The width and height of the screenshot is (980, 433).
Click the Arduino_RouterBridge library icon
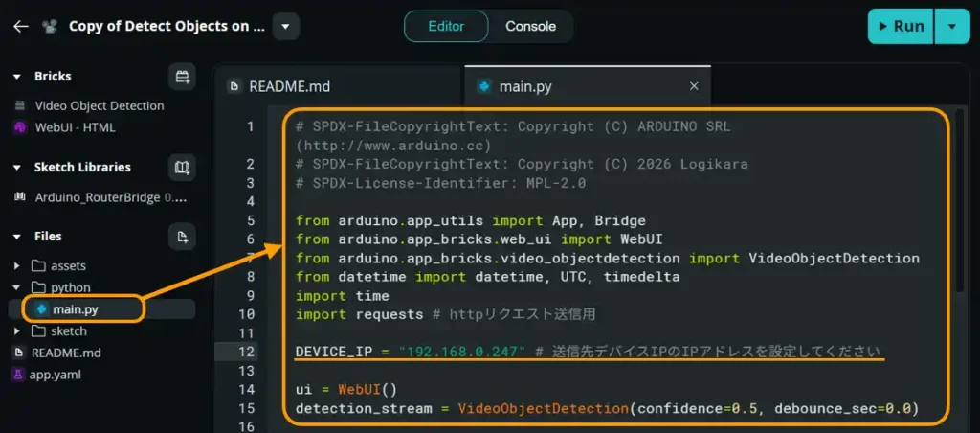pyautogui.click(x=20, y=197)
